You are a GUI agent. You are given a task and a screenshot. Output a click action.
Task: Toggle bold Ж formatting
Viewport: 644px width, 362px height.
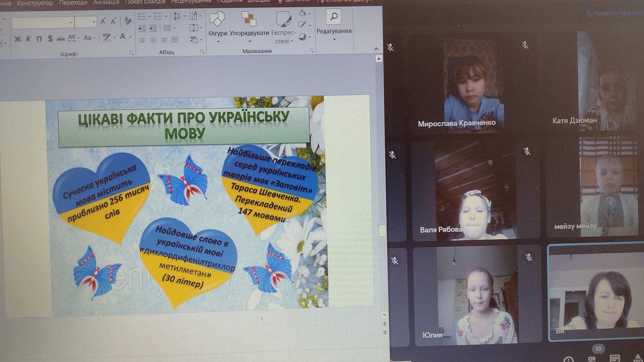point(18,39)
